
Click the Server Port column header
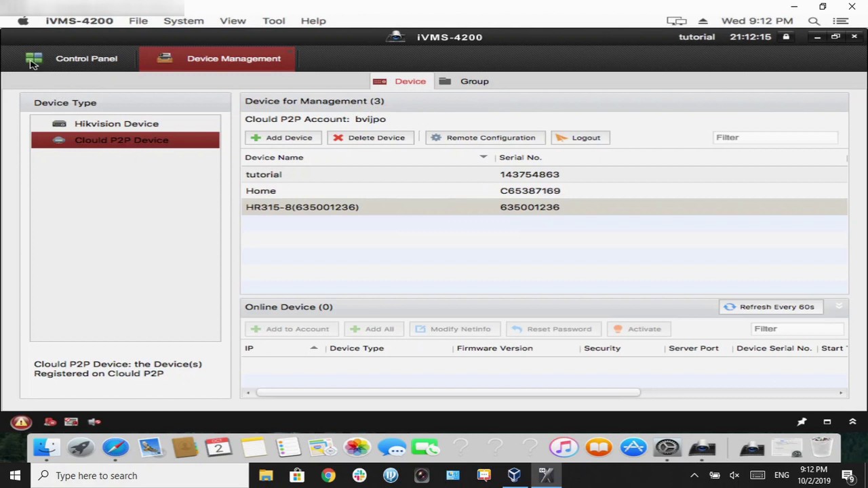tap(694, 348)
